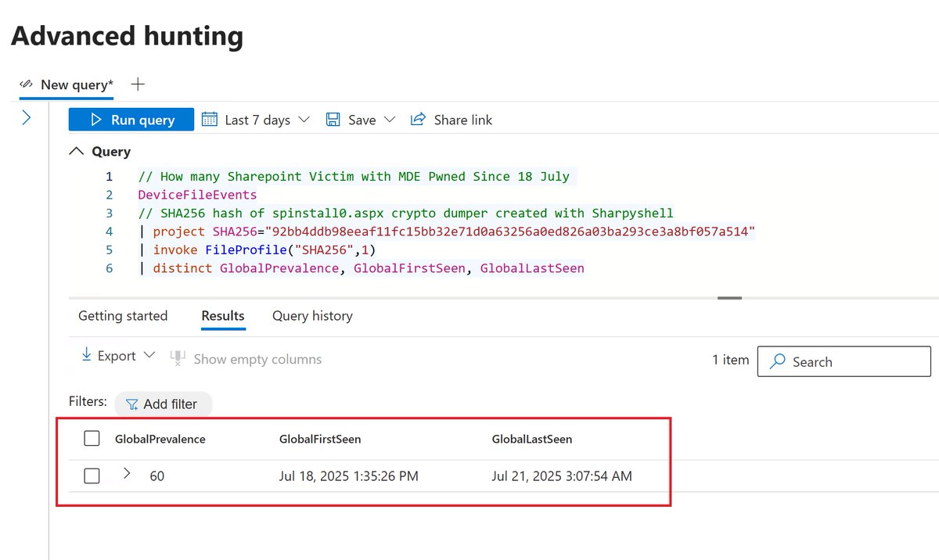Image resolution: width=939 pixels, height=560 pixels.
Task: Click the Show empty columns icon
Action: [178, 359]
